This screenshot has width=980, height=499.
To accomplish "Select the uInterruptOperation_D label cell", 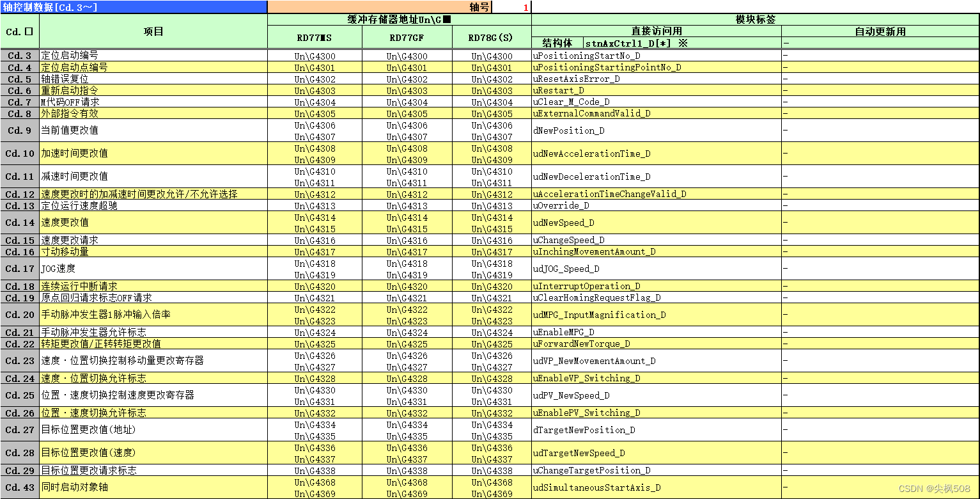I will pos(657,286).
